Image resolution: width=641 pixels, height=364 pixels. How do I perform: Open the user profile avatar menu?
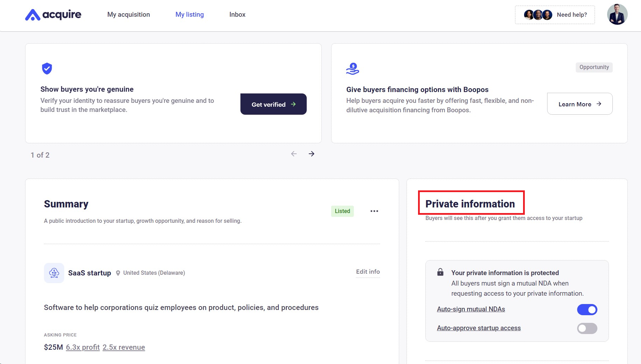point(617,15)
